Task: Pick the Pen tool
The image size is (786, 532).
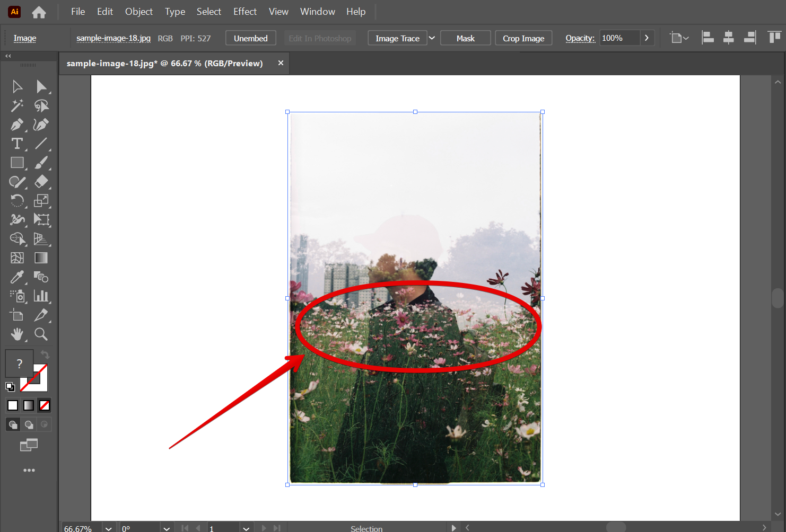Action: pyautogui.click(x=17, y=125)
